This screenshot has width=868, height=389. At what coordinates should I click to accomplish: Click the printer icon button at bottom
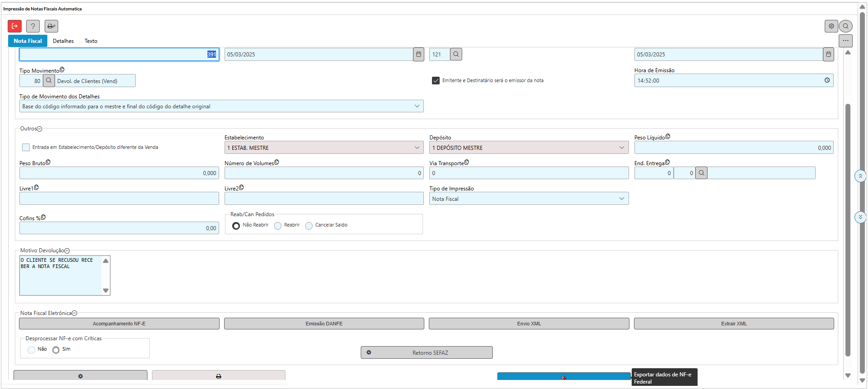click(x=219, y=376)
